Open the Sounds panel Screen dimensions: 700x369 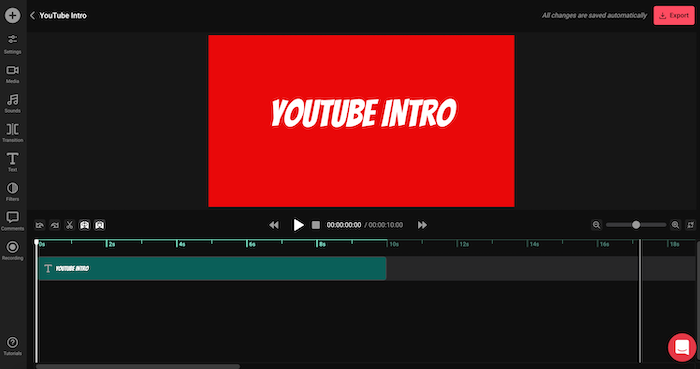(x=12, y=104)
